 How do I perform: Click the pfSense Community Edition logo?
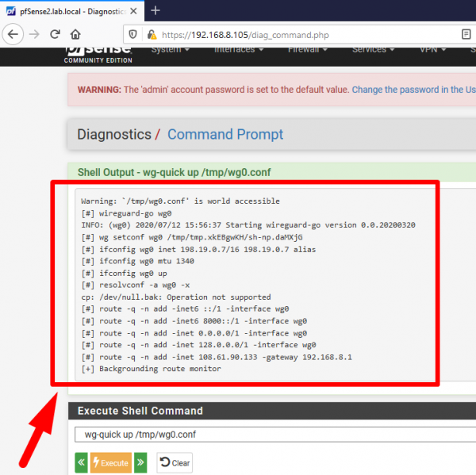pyautogui.click(x=98, y=54)
